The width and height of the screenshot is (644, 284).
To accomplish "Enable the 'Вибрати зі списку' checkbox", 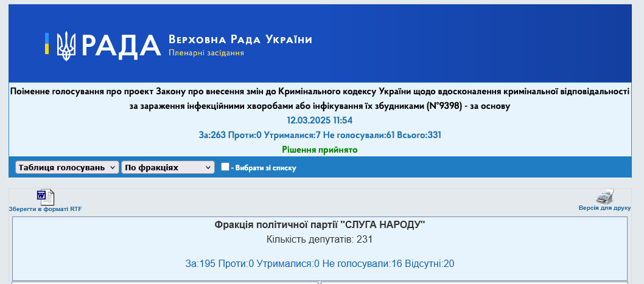I will pos(225,167).
